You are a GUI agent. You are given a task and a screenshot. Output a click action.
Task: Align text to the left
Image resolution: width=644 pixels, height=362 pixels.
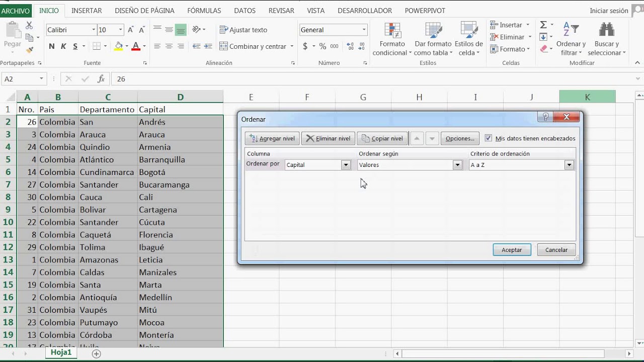157,46
